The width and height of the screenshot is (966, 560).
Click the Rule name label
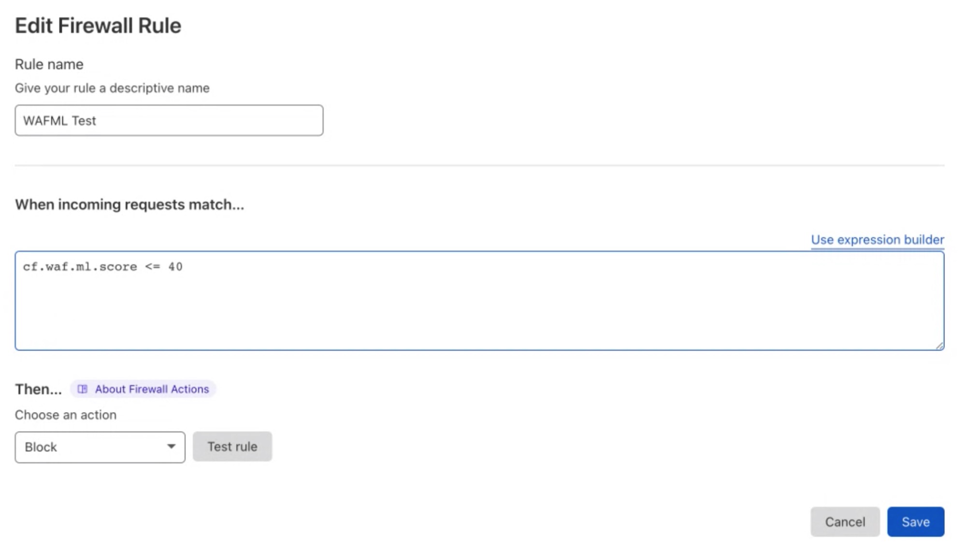point(49,64)
